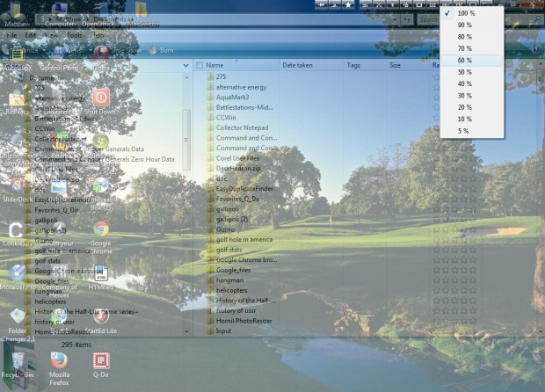Open the Q-Dir desktop shortcut
545x392 pixels.
click(x=101, y=365)
